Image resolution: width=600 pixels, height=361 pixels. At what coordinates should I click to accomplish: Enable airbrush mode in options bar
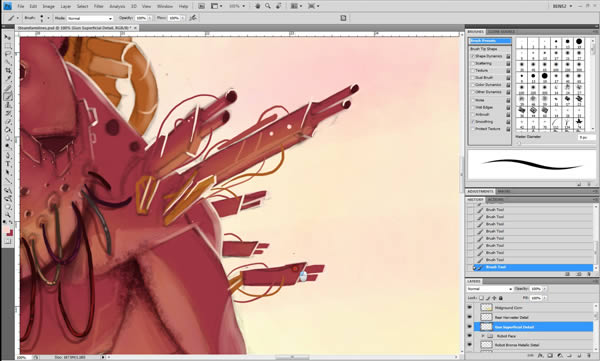[193, 18]
